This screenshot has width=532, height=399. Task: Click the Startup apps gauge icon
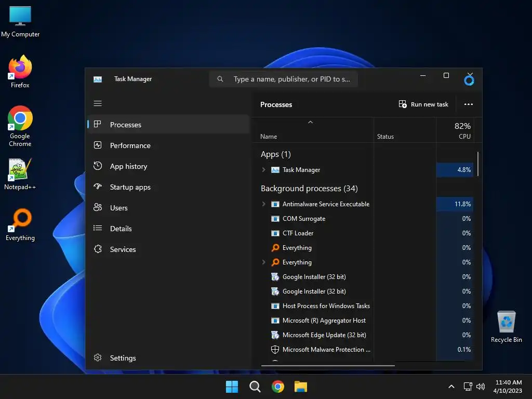click(x=98, y=187)
